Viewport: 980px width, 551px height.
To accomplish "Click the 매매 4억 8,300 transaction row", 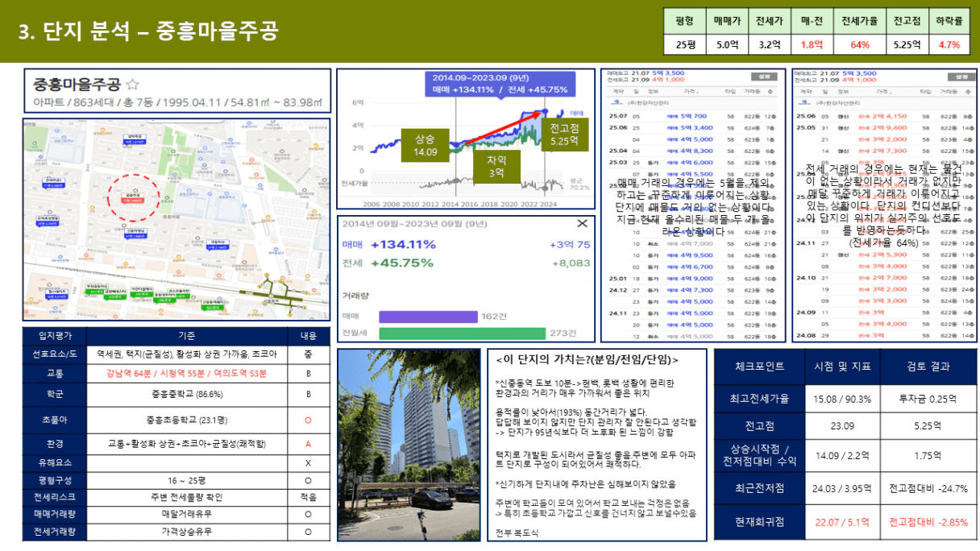I will pos(694,151).
